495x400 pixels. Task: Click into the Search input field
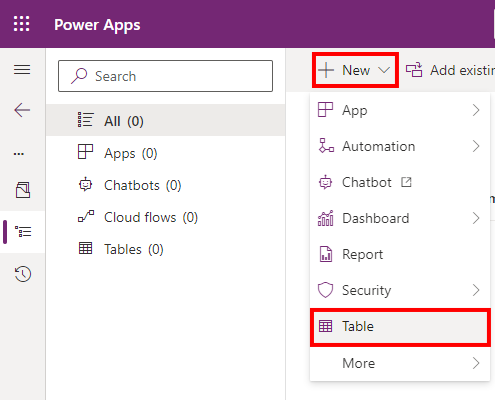click(x=165, y=76)
